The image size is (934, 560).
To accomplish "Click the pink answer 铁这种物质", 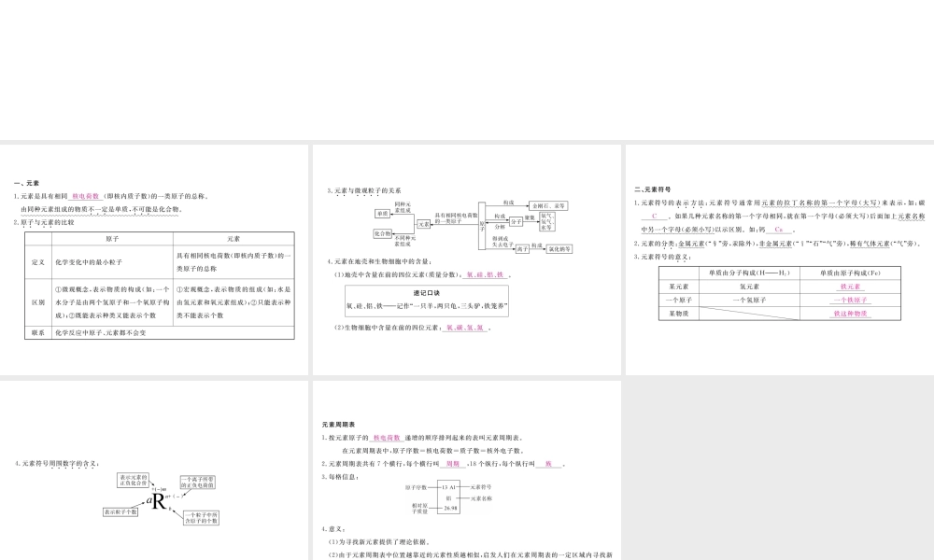I will (850, 313).
